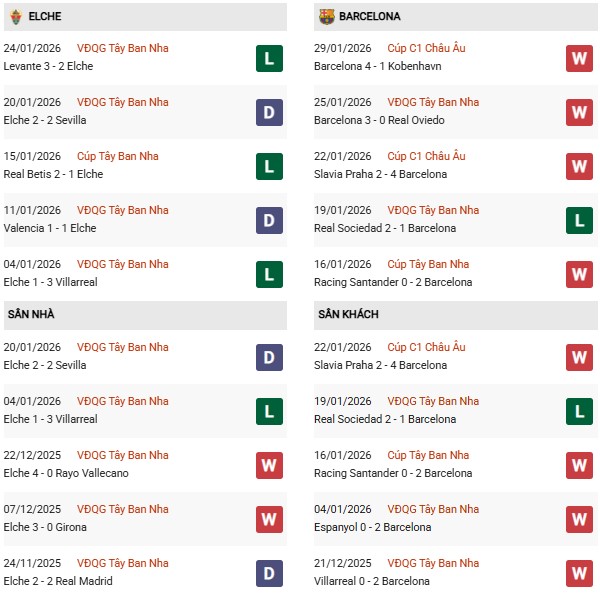Click the Elche club crest icon

pos(15,16)
